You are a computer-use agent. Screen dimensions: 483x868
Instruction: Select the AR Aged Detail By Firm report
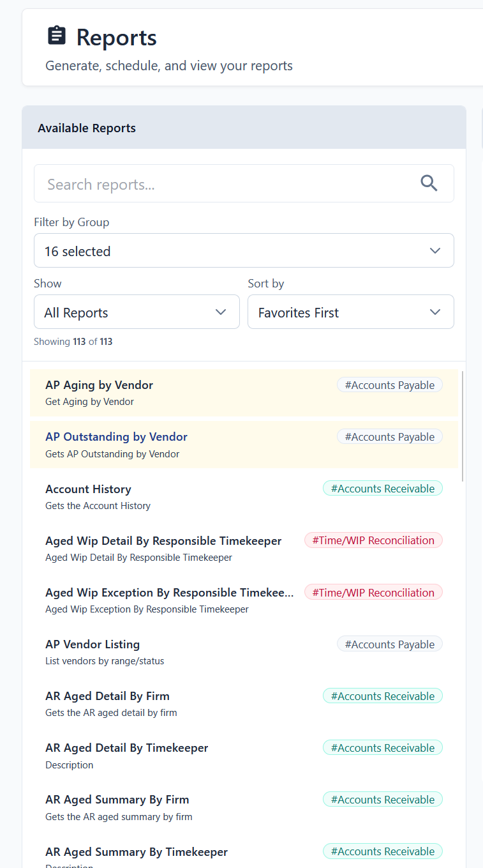pyautogui.click(x=107, y=696)
